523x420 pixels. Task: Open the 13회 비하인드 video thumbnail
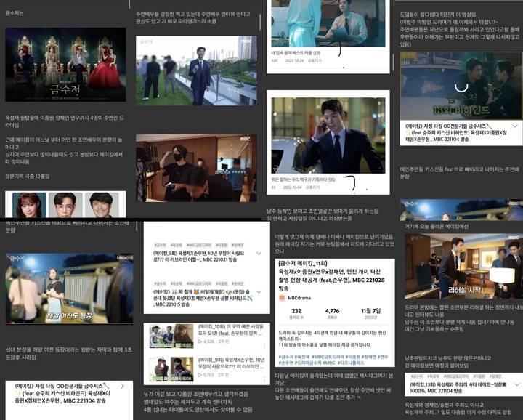click(461, 86)
